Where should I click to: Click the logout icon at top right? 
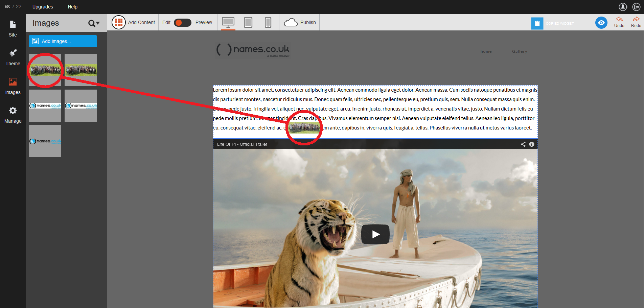pyautogui.click(x=637, y=7)
